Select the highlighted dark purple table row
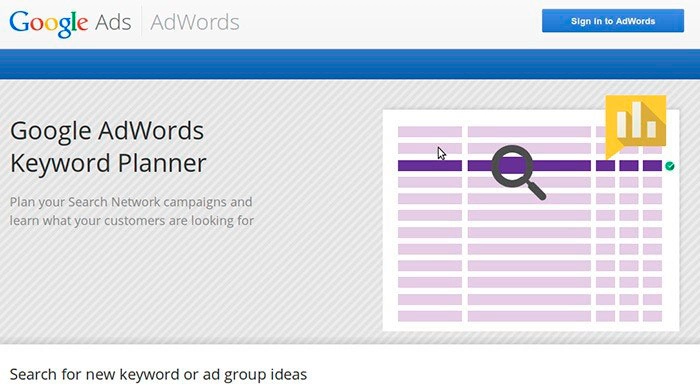The width and height of the screenshot is (700, 390). 530,166
